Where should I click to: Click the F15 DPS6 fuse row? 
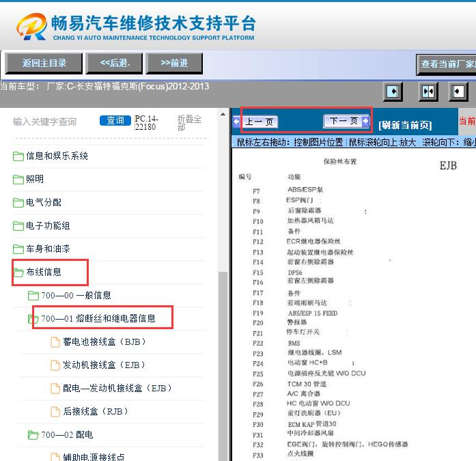pos(277,273)
